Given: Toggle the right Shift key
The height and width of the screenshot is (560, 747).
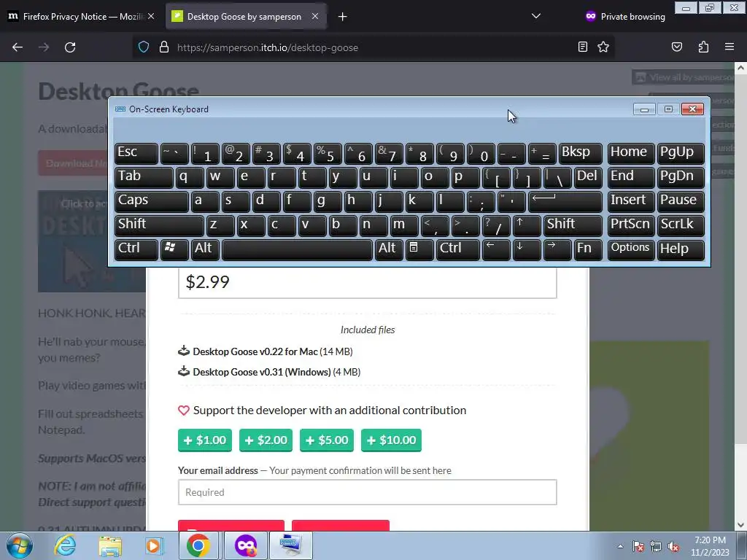Looking at the screenshot, I should pos(573,225).
